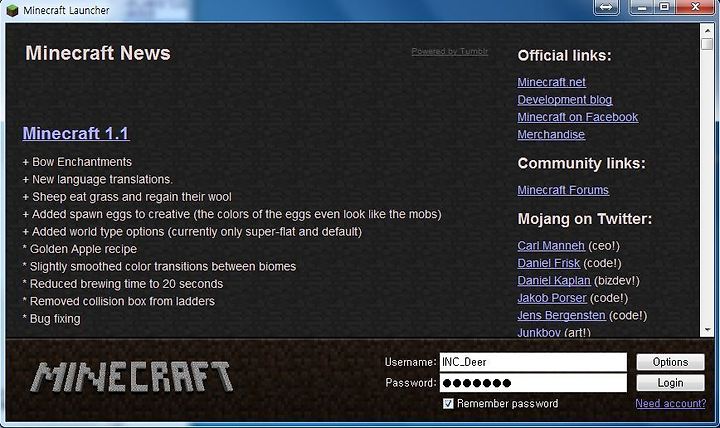720x428 pixels.
Task: Close the Minecraft Launcher window
Action: (x=695, y=7)
